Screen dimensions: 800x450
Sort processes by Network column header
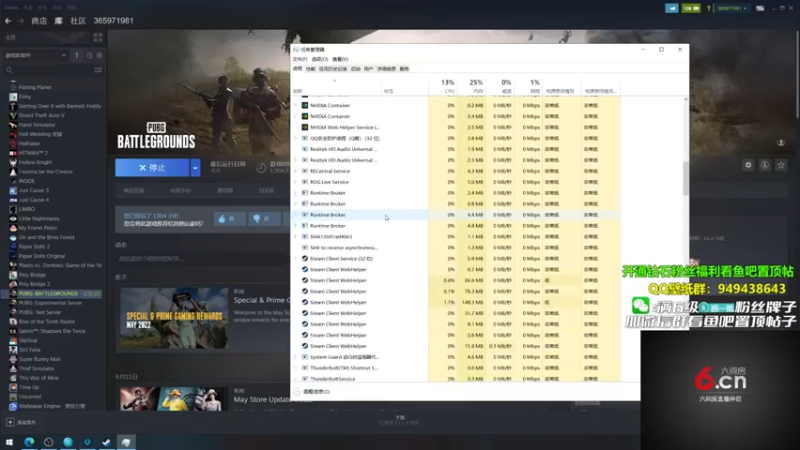pos(528,86)
